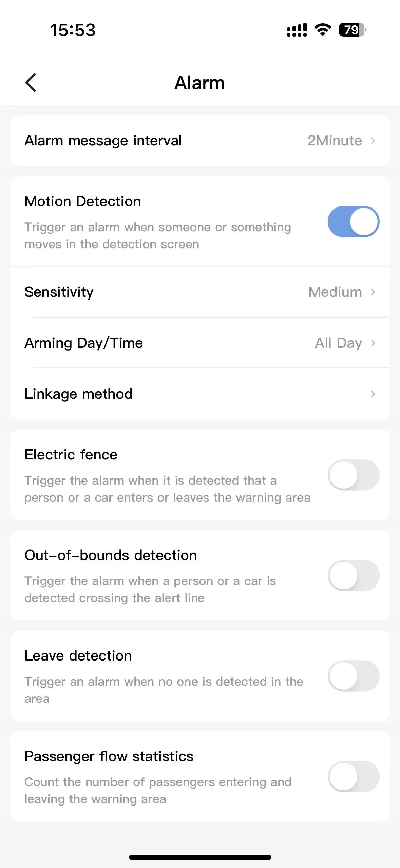Turn on Passenger flow statistics

click(x=353, y=777)
